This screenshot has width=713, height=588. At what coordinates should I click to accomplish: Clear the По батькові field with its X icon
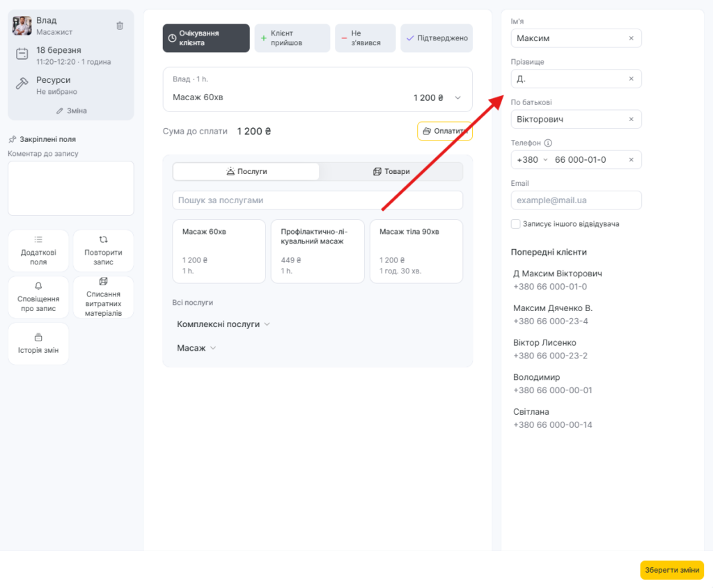pos(631,119)
